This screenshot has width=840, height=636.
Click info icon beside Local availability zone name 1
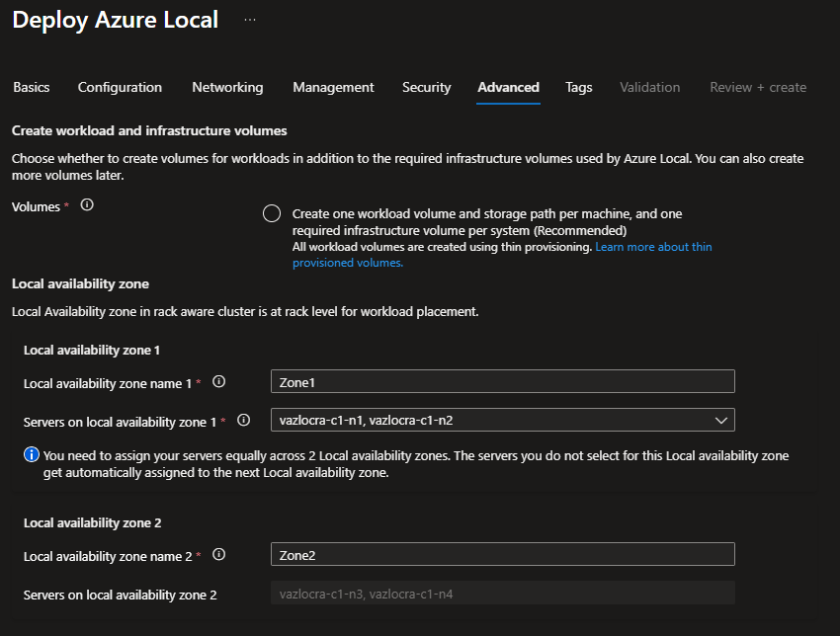point(219,381)
